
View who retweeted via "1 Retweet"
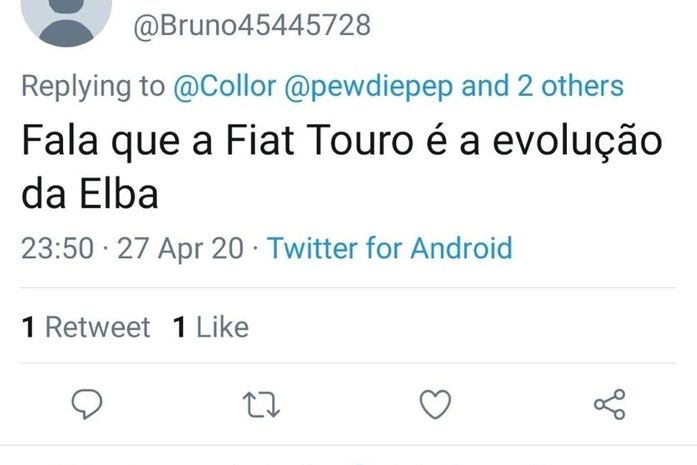86,327
